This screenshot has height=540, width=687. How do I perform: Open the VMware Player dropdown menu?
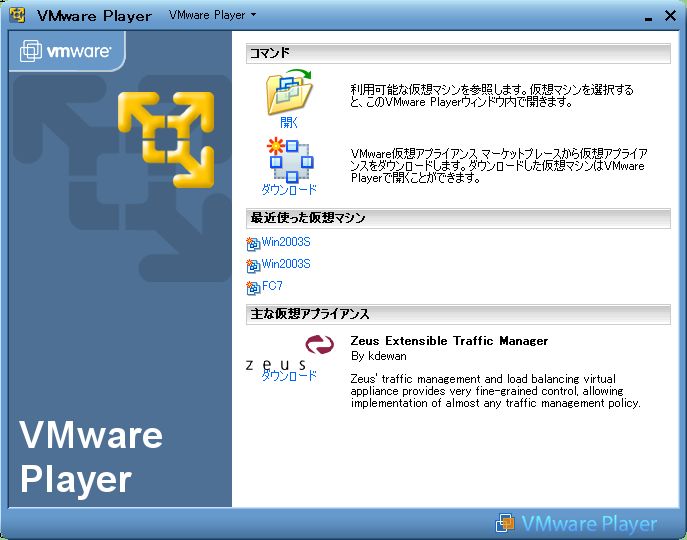click(212, 15)
